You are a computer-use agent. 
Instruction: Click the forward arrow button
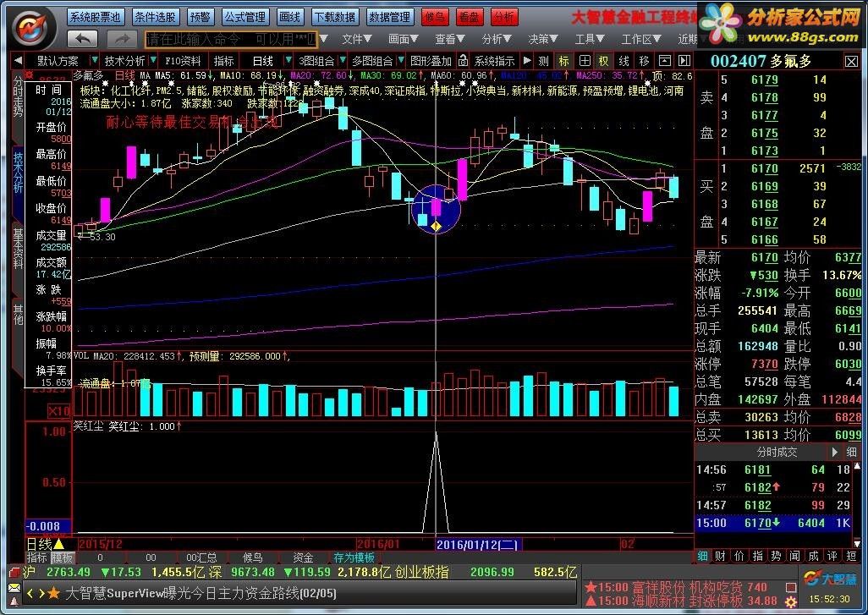[122, 39]
